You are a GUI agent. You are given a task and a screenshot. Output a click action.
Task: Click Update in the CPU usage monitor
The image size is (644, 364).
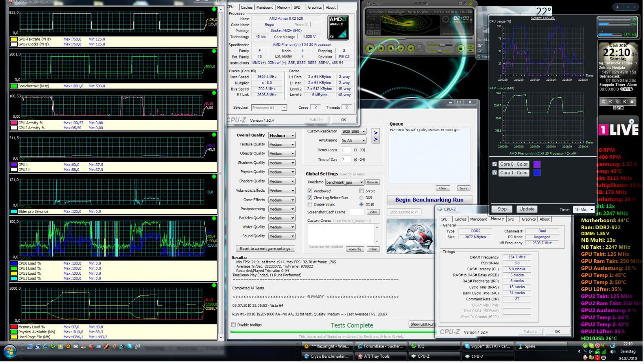tap(527, 209)
